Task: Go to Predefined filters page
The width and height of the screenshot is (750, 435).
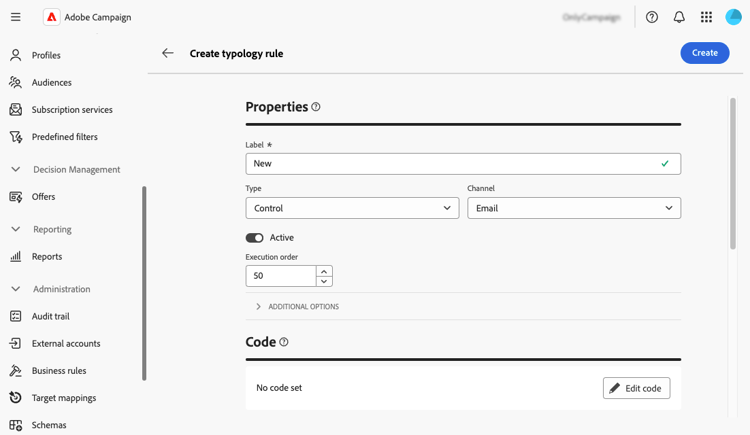Action: coord(64,137)
